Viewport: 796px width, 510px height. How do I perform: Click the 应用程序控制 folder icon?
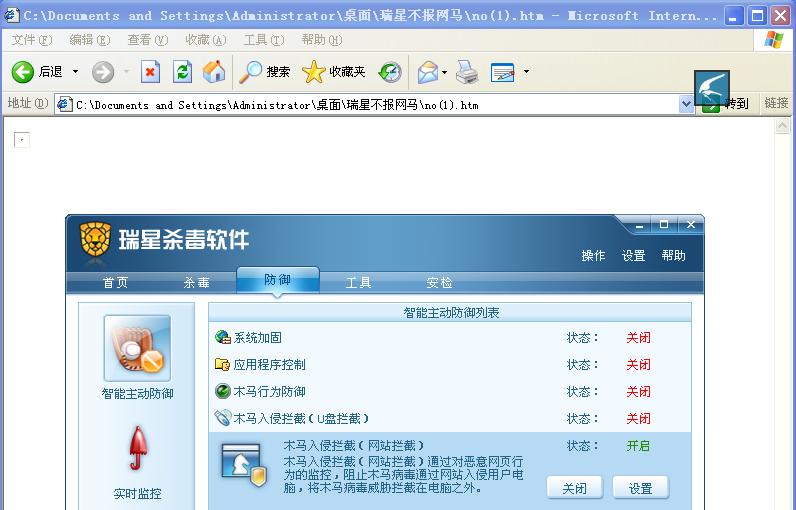tap(222, 364)
